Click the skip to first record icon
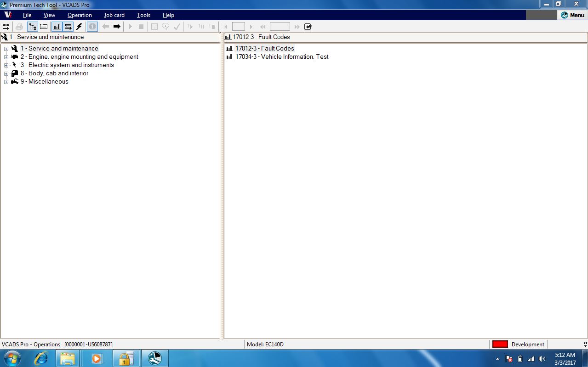This screenshot has width=588, height=367. 226,27
